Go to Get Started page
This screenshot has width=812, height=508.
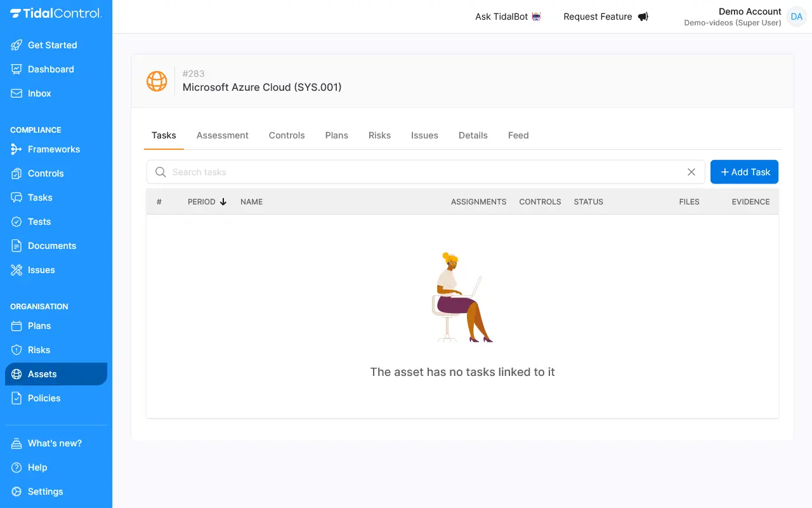52,45
